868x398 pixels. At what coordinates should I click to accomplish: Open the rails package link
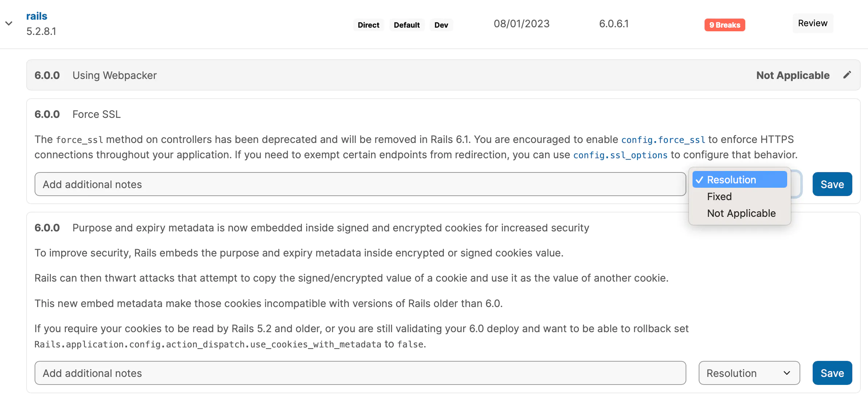pos(36,16)
